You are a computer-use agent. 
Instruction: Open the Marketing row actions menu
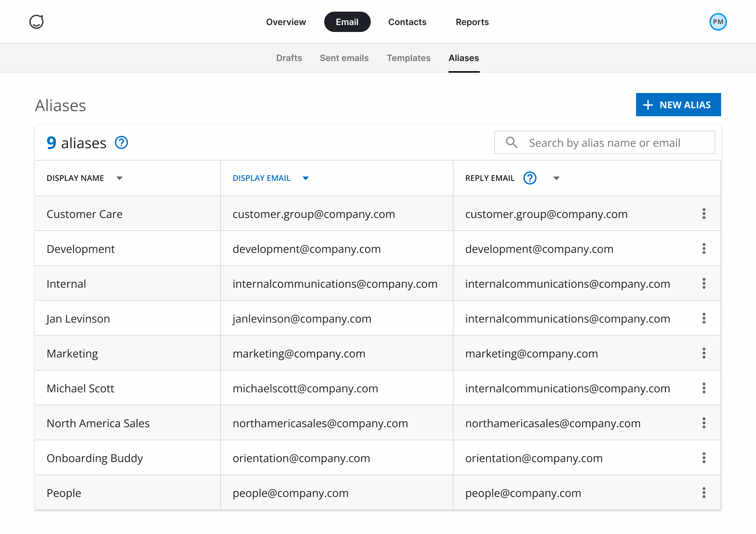click(704, 353)
